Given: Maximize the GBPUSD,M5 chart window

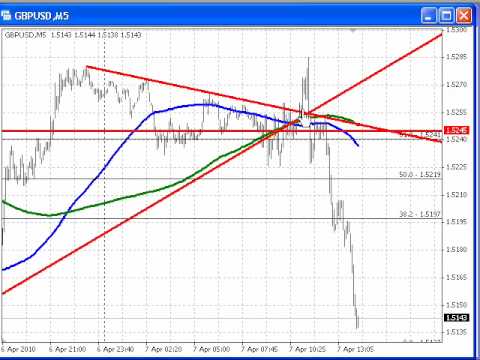Looking at the screenshot, I should pyautogui.click(x=446, y=16).
